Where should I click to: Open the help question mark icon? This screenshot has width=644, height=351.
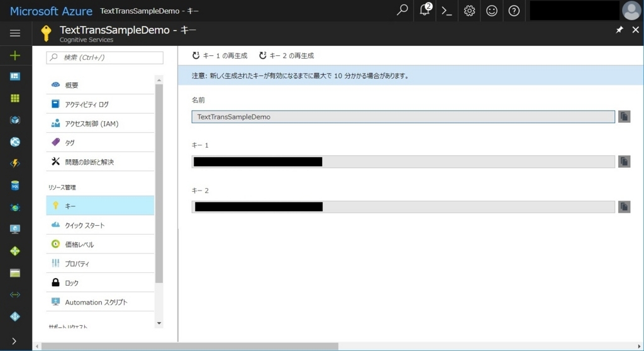pos(514,11)
